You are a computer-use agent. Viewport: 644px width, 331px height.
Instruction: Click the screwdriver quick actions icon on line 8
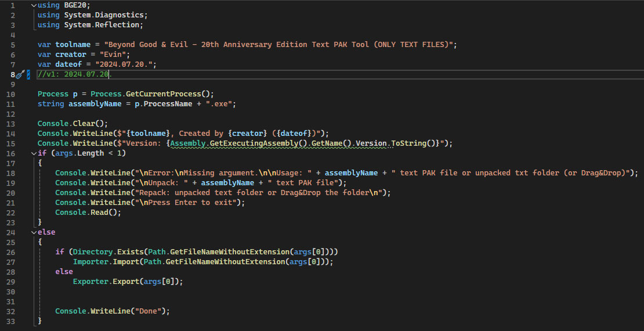(19, 74)
